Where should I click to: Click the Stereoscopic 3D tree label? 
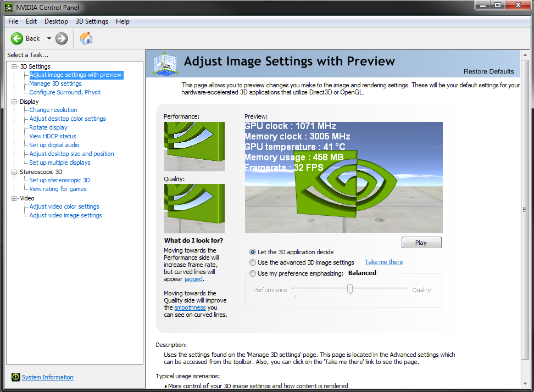(41, 172)
